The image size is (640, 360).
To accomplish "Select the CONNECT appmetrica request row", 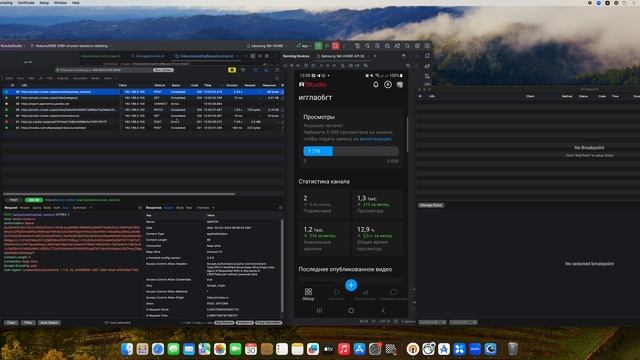I will [143, 104].
